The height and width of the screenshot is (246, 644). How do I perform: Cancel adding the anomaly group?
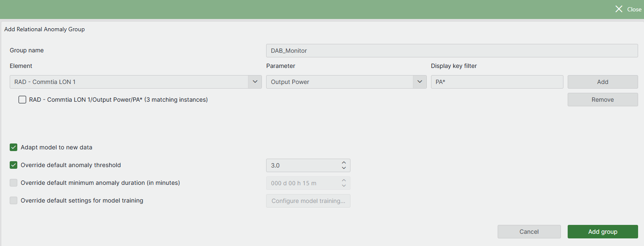pos(529,232)
